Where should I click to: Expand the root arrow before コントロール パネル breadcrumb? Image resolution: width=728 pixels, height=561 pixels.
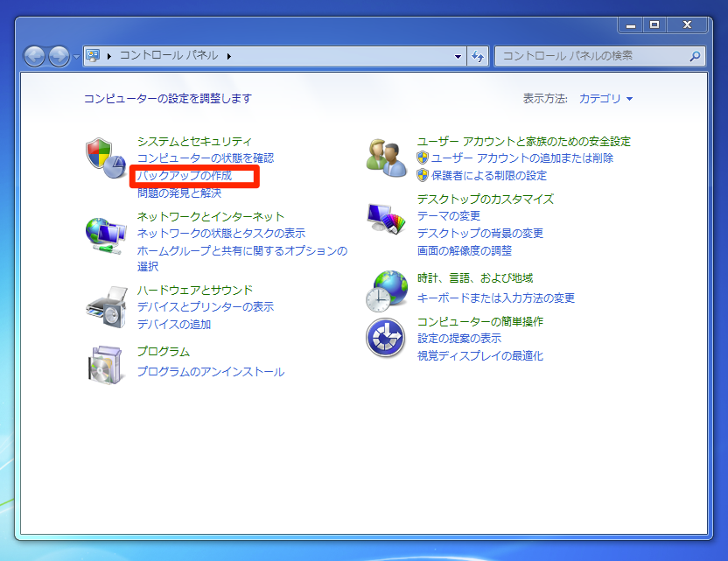[109, 56]
